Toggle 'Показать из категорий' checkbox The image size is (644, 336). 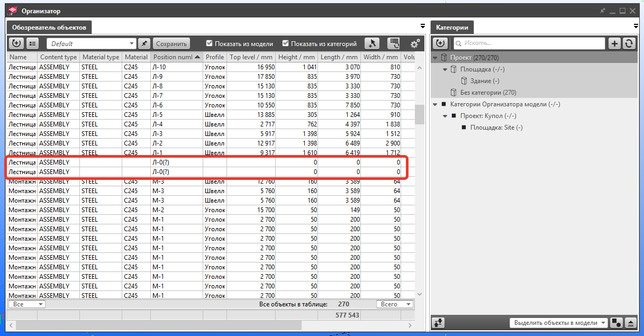pos(286,44)
